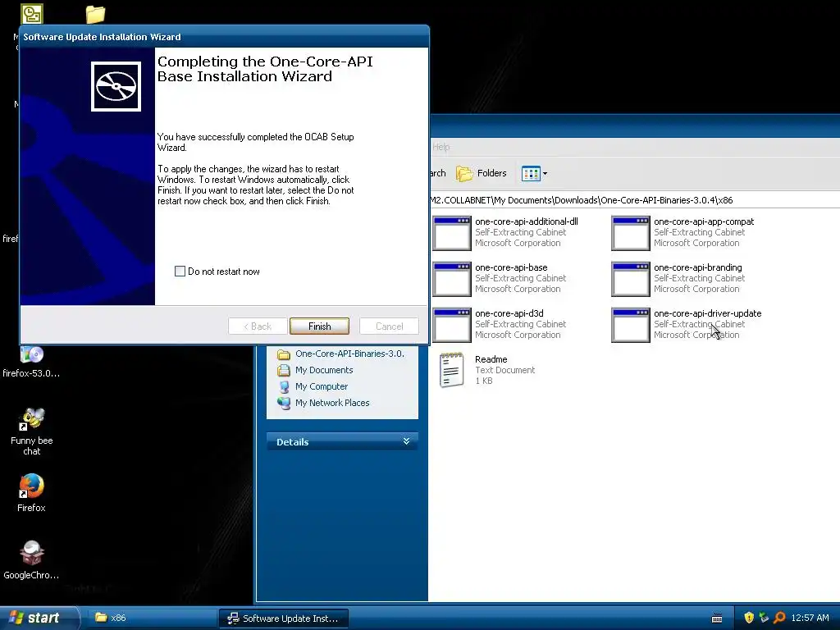This screenshot has height=630, width=840.
Task: Click the safely remove hardware tray icon
Action: point(764,618)
